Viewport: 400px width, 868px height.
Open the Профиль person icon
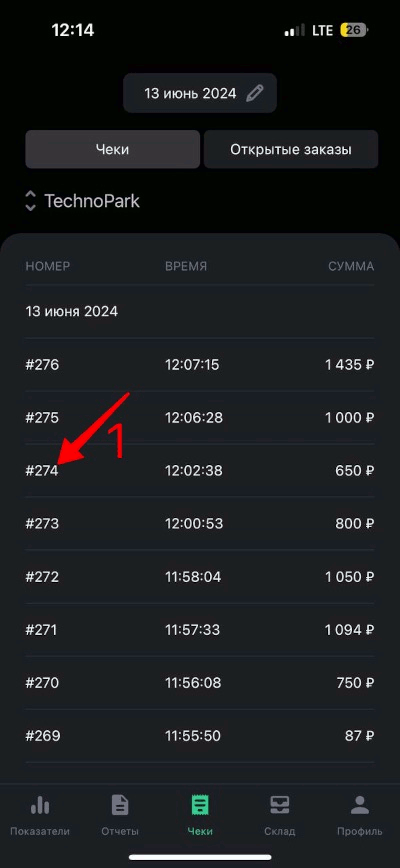360,805
